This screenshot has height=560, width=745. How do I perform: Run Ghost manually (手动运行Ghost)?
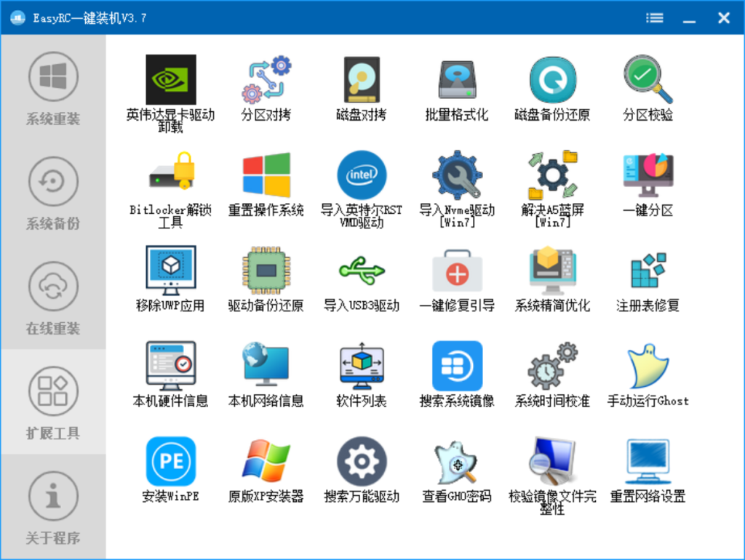(x=647, y=367)
